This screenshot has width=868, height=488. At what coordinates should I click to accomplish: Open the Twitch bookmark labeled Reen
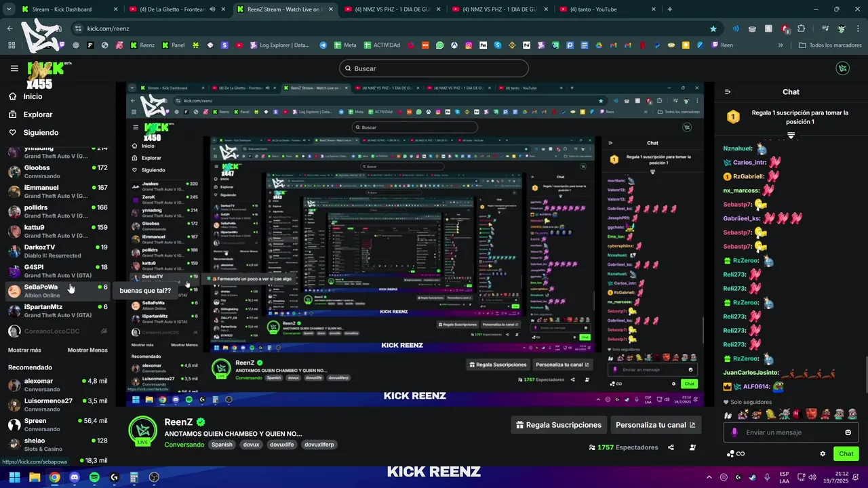(722, 45)
